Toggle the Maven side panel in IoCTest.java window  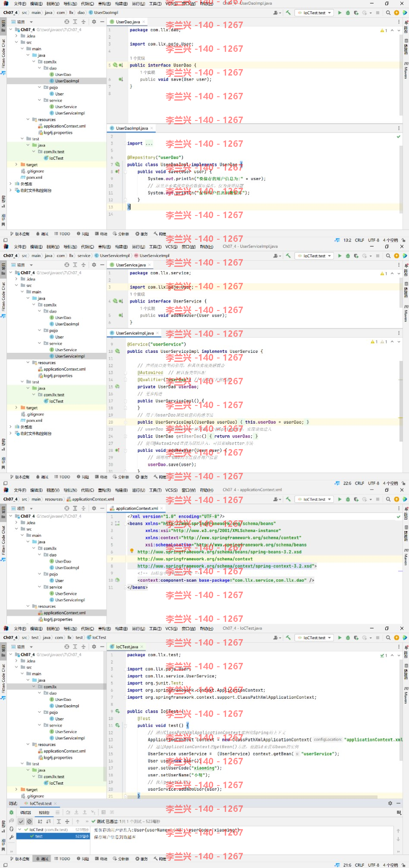(406, 695)
